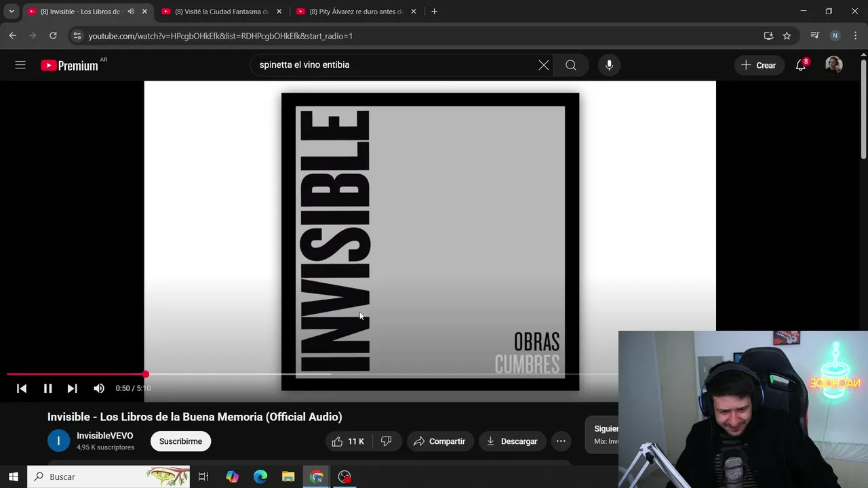Open the InvisibleVEVO channel name link
The width and height of the screenshot is (868, 488).
(105, 436)
